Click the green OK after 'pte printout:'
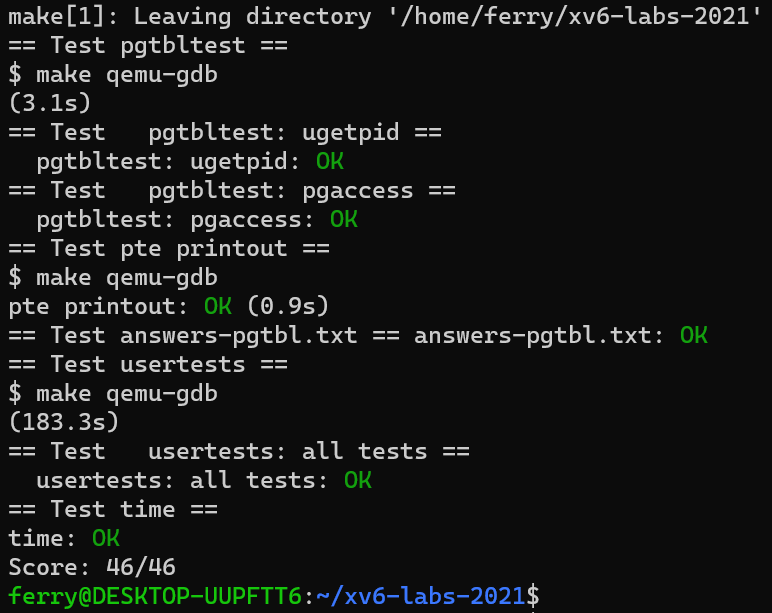 click(218, 306)
